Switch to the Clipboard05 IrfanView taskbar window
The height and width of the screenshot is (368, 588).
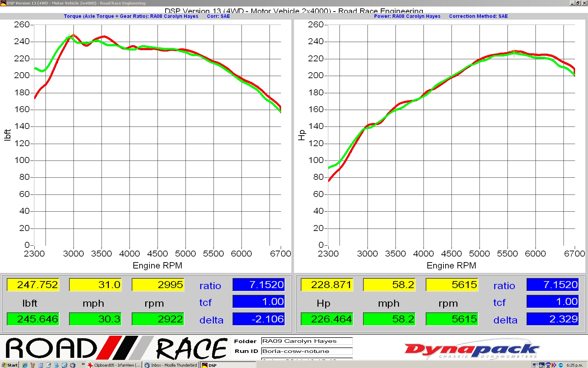(x=114, y=365)
